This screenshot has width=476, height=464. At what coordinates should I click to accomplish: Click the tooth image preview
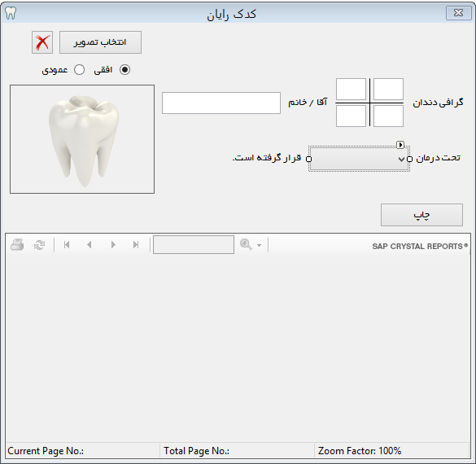[82, 139]
